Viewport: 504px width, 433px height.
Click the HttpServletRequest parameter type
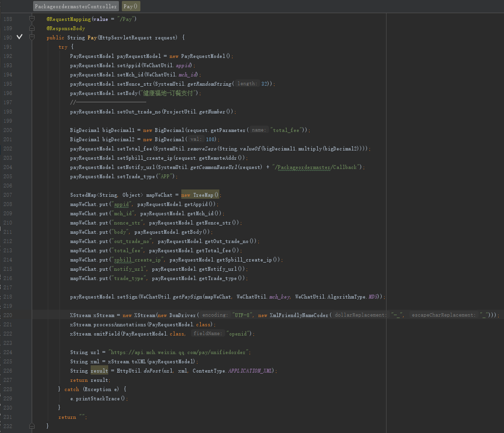point(125,38)
